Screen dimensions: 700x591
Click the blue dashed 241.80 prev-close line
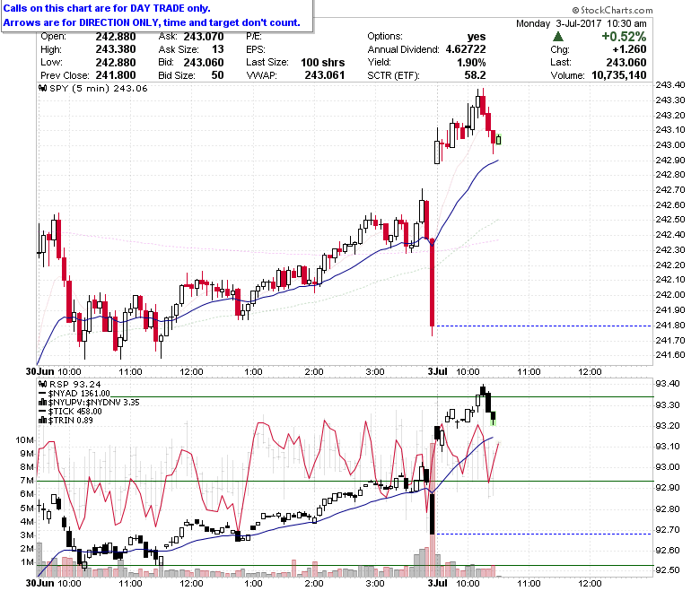pos(543,326)
